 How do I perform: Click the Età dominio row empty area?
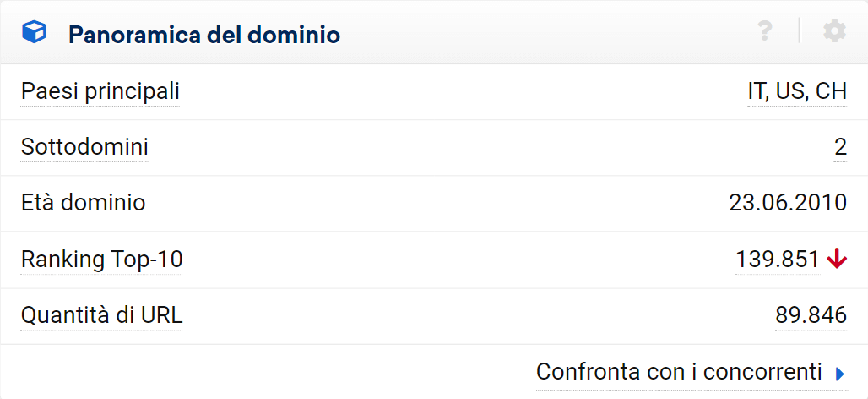pos(422,204)
